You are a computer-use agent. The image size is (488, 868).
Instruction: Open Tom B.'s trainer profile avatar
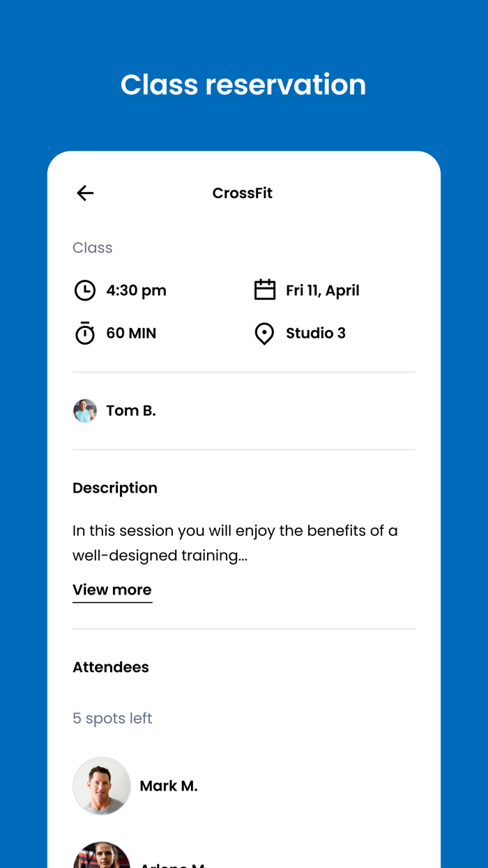(x=84, y=411)
